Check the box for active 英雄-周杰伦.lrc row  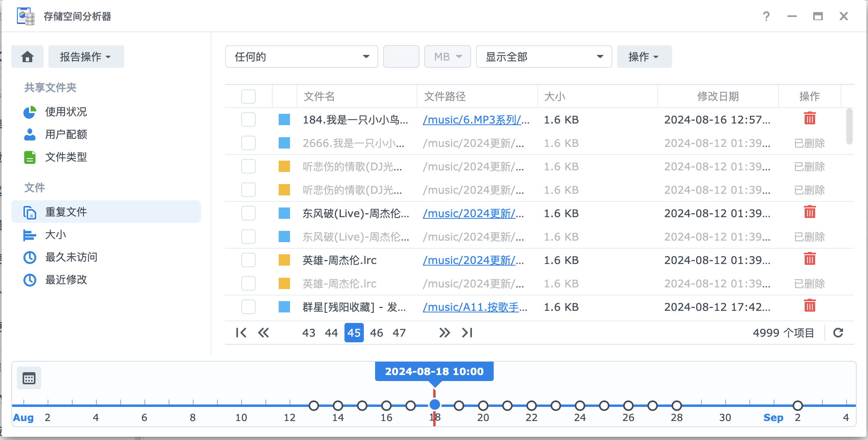(248, 260)
